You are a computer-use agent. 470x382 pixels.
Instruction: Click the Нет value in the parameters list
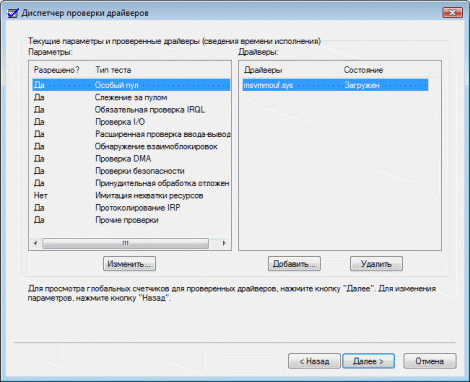click(41, 195)
